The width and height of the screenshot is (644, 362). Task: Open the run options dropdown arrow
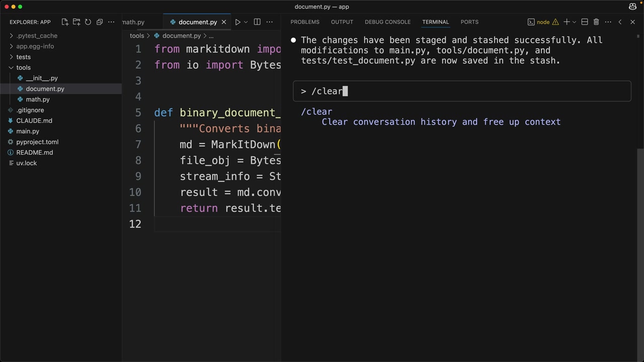[x=246, y=22]
